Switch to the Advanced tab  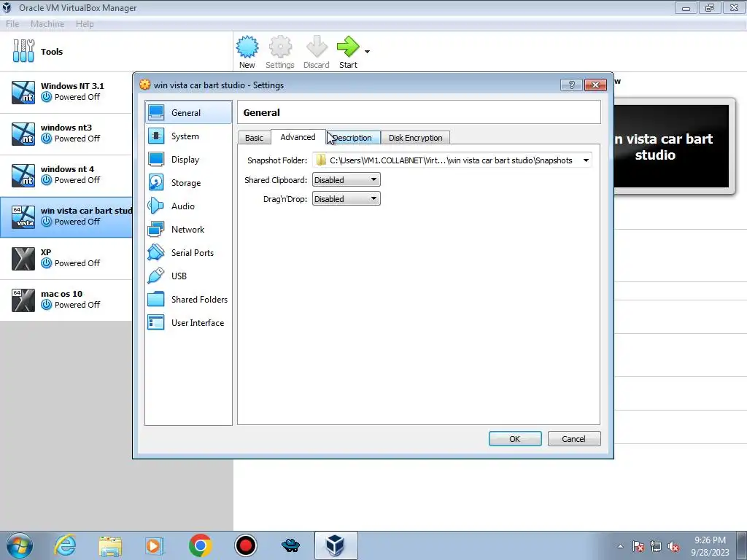coord(298,137)
